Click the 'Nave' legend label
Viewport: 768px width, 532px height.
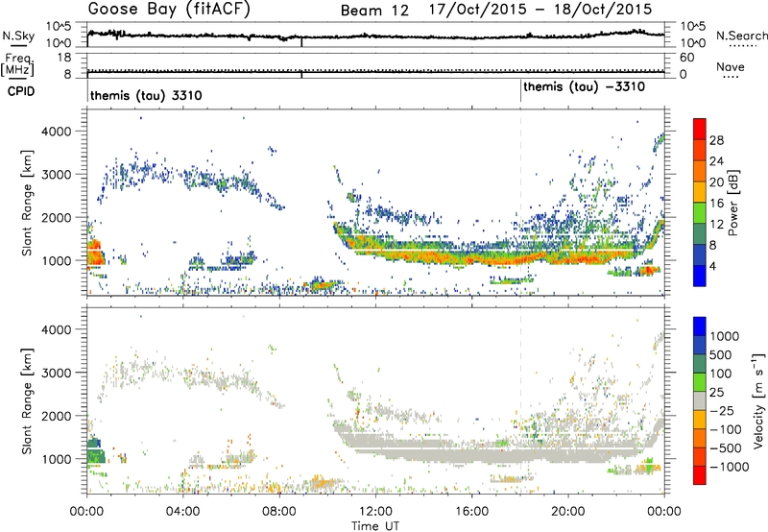pos(731,67)
